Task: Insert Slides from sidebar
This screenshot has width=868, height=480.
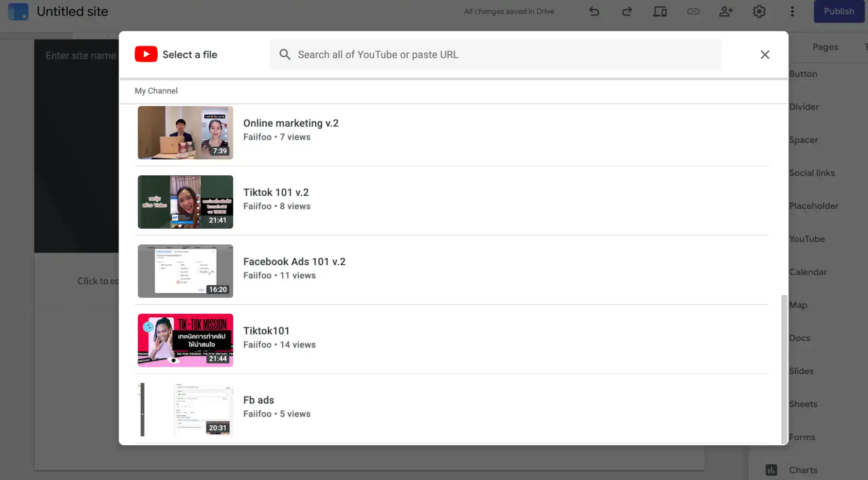Action: [801, 371]
